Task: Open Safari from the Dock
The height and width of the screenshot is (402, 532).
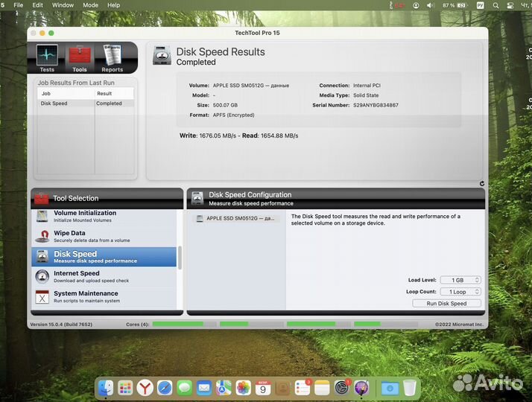Action: pos(165,388)
